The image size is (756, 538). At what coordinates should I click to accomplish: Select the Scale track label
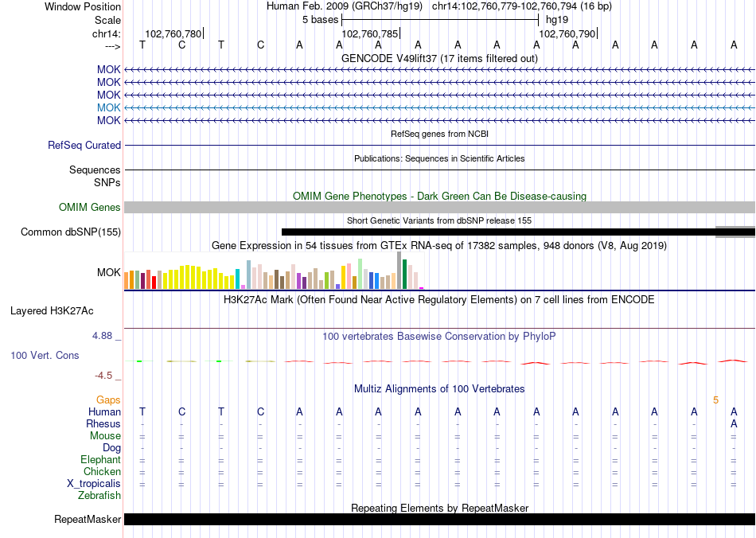coord(107,20)
